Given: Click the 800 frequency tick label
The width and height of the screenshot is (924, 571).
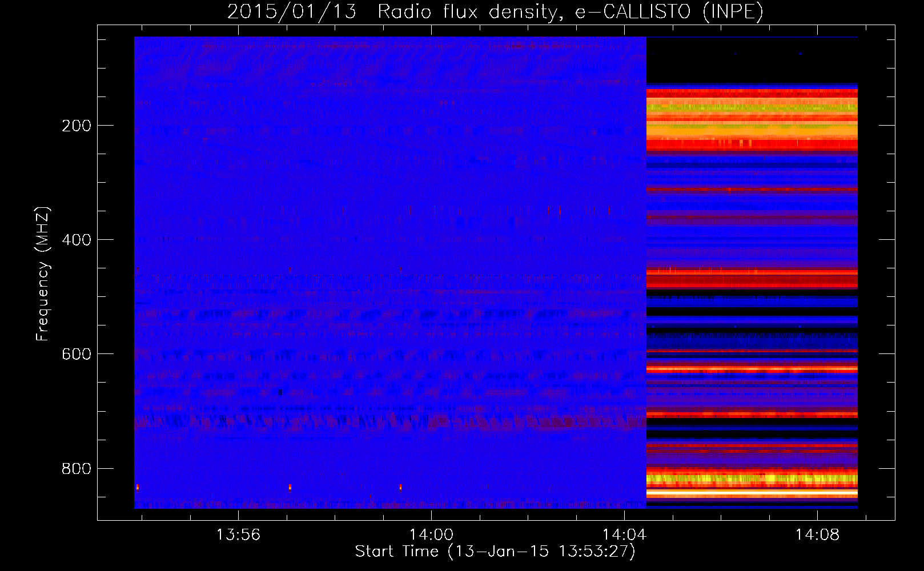Looking at the screenshot, I should point(77,469).
